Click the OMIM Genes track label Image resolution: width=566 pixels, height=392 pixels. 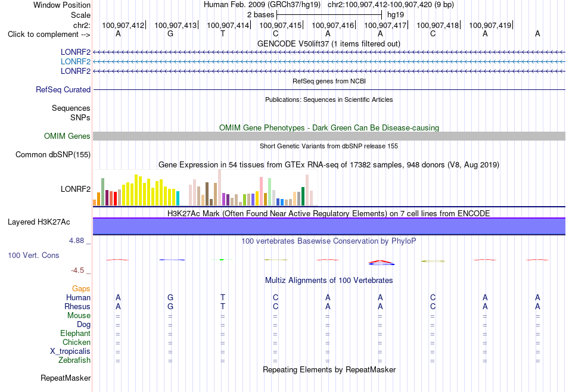point(67,136)
